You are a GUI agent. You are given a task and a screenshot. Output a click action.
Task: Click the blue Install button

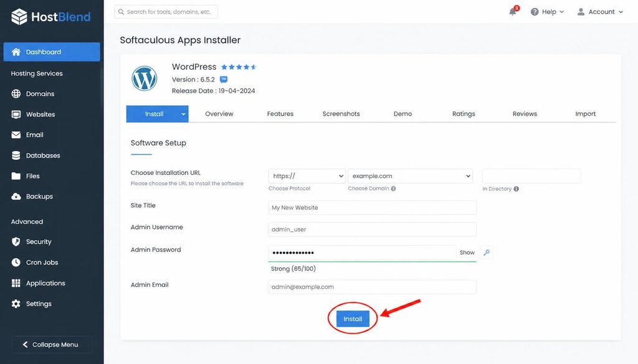point(353,319)
